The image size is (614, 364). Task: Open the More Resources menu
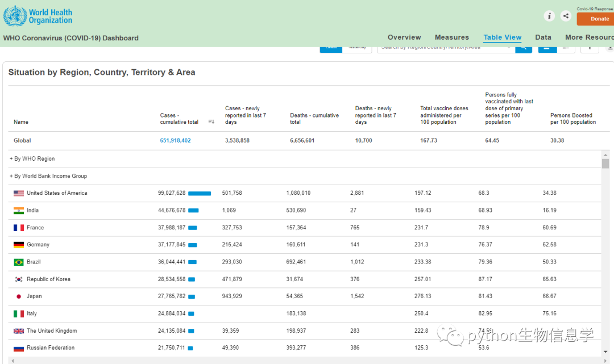590,37
